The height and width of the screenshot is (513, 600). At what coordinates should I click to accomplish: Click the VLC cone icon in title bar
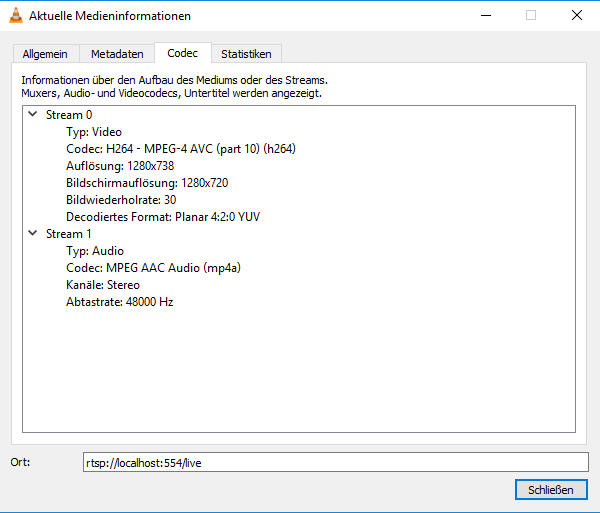point(14,16)
